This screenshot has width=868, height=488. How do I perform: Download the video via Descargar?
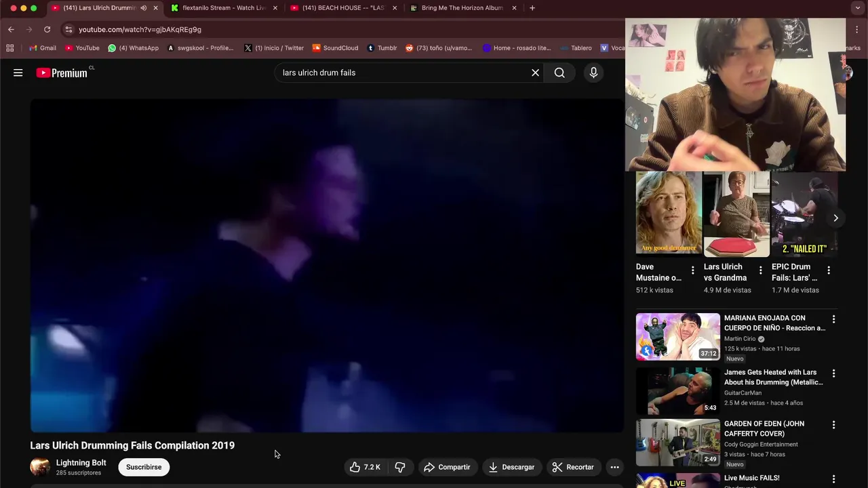(x=512, y=467)
